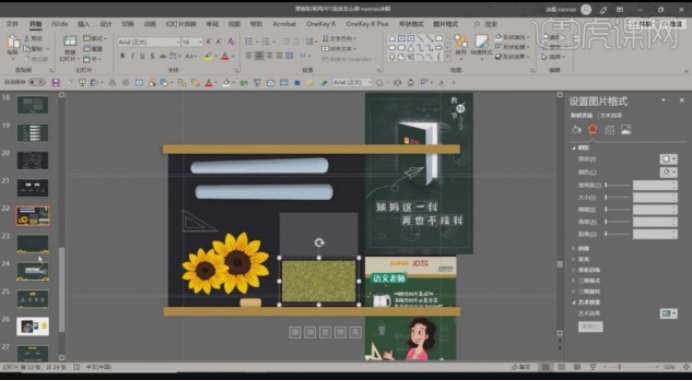The image size is (692, 381).
Task: Adjust the shadow Transparency slider
Action: coord(618,185)
